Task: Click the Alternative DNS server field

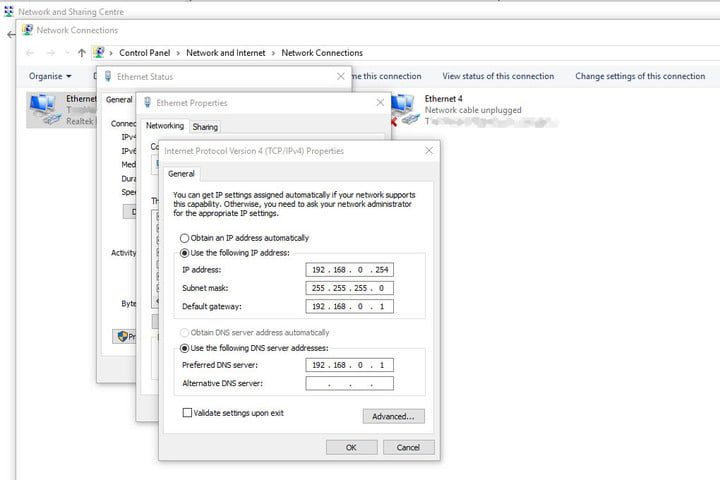Action: click(350, 383)
